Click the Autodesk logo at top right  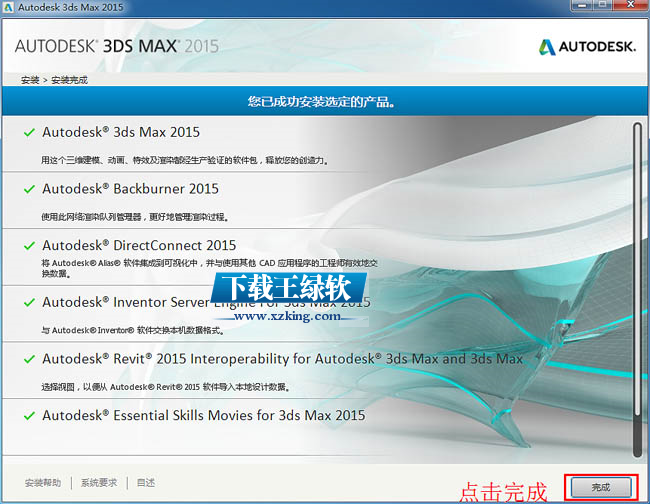[x=587, y=47]
